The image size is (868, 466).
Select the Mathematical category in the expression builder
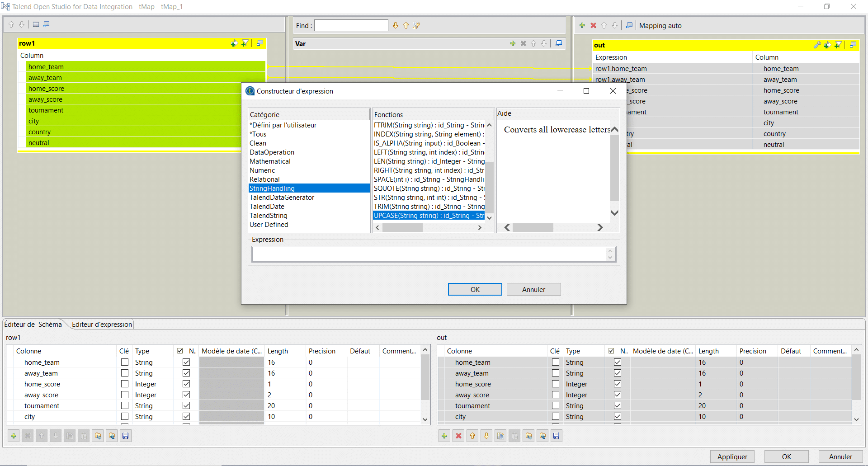tap(270, 161)
